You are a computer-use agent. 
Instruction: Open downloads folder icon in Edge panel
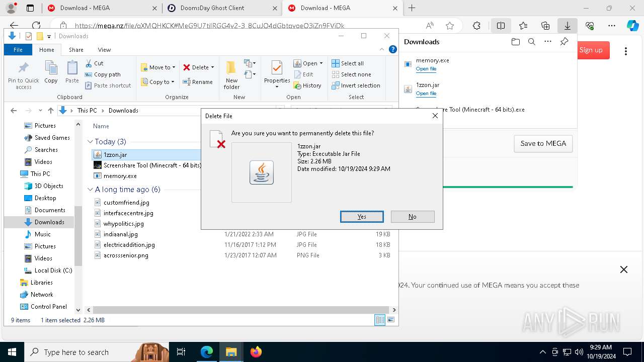point(515,42)
